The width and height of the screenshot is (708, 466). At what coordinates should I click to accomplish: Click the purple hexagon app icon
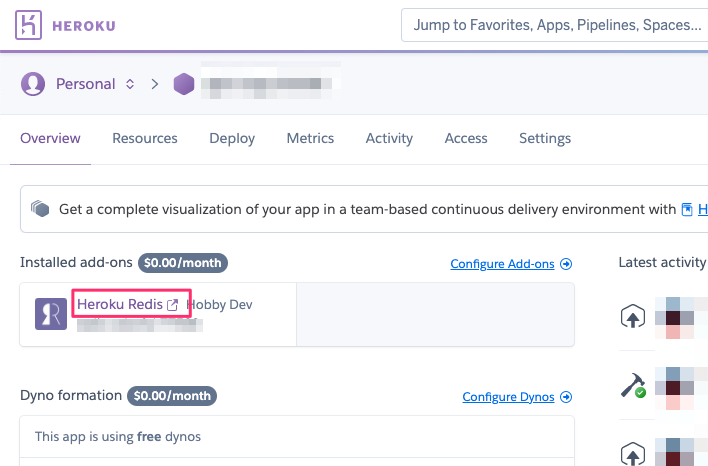point(184,84)
